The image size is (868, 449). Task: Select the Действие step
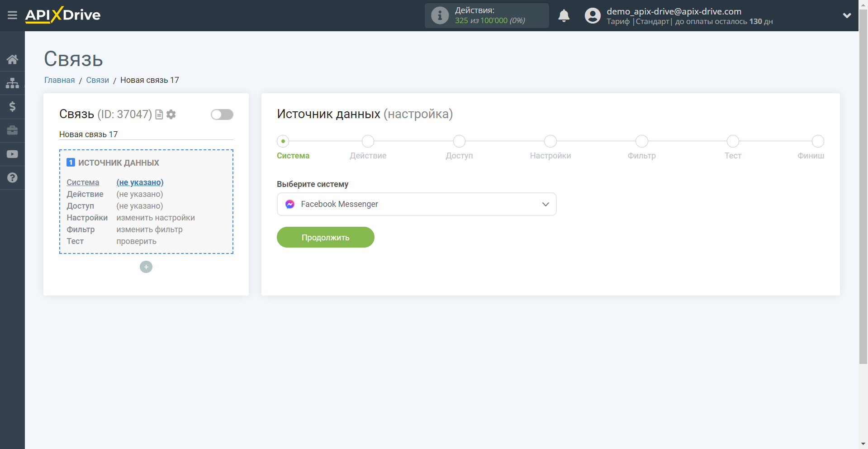pyautogui.click(x=368, y=141)
